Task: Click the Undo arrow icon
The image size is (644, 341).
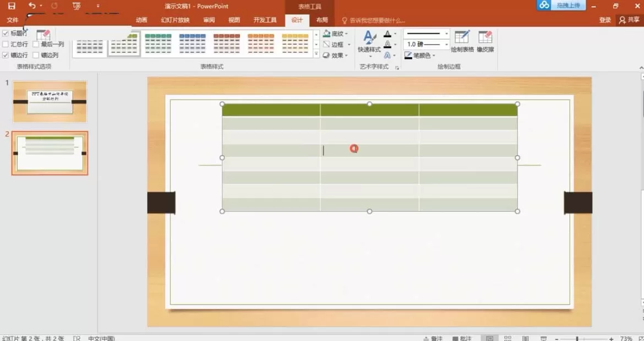Action: [32, 5]
